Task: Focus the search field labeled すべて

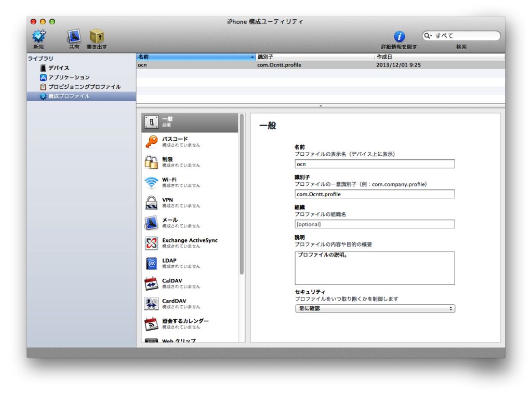Action: click(461, 36)
